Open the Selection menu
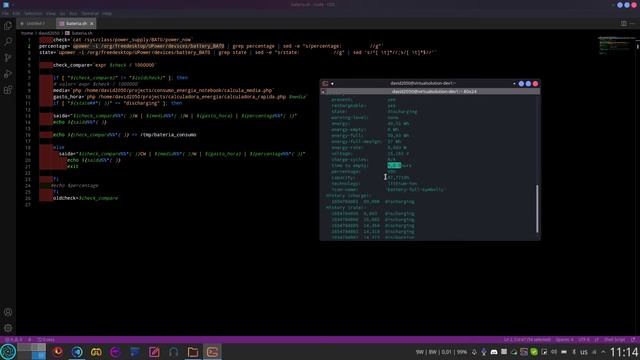Screen dimensions: 640x360 coord(33,13)
